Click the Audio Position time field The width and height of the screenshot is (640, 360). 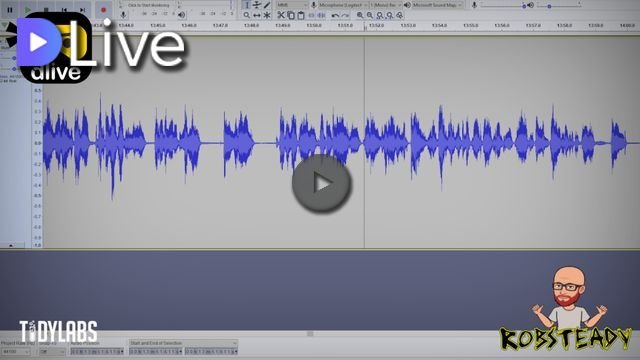97,351
